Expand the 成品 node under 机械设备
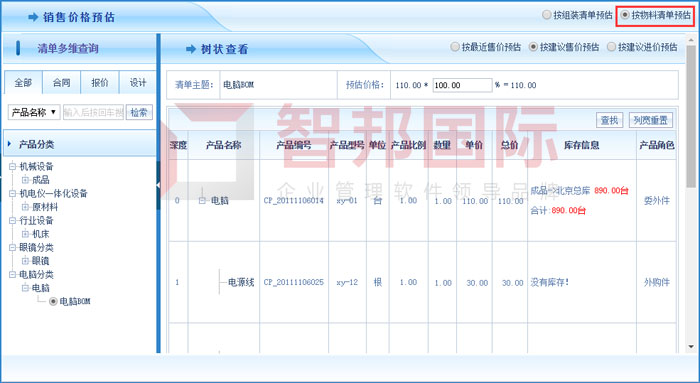This screenshot has height=383, width=700. point(25,180)
